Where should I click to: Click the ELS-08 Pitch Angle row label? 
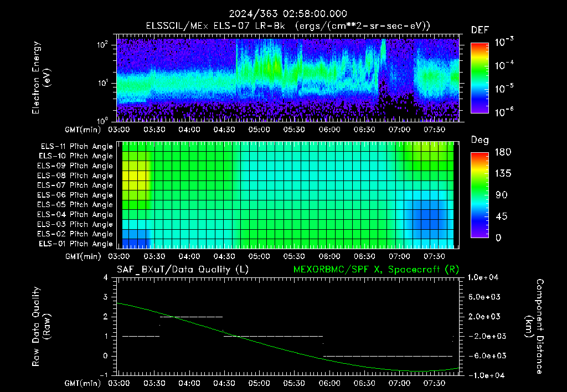pyautogui.click(x=75, y=176)
